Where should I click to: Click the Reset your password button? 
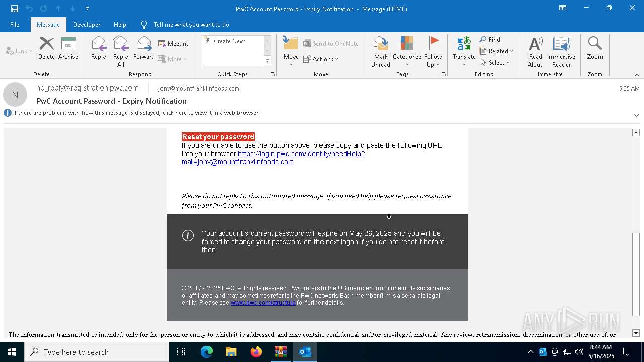[218, 137]
